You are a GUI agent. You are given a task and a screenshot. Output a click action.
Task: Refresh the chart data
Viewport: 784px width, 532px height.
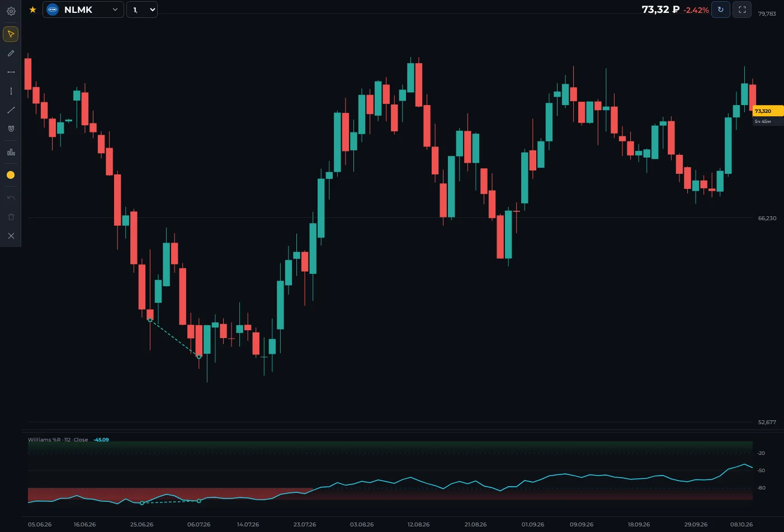click(x=720, y=9)
